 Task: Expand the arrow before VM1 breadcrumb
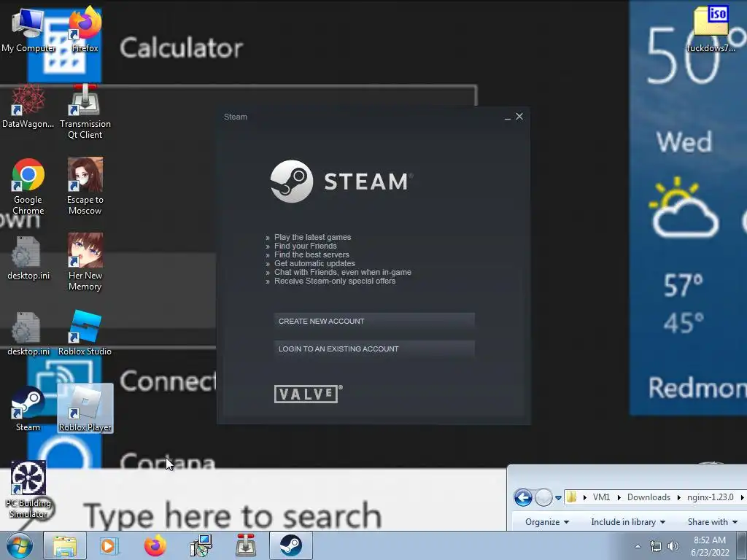[585, 497]
